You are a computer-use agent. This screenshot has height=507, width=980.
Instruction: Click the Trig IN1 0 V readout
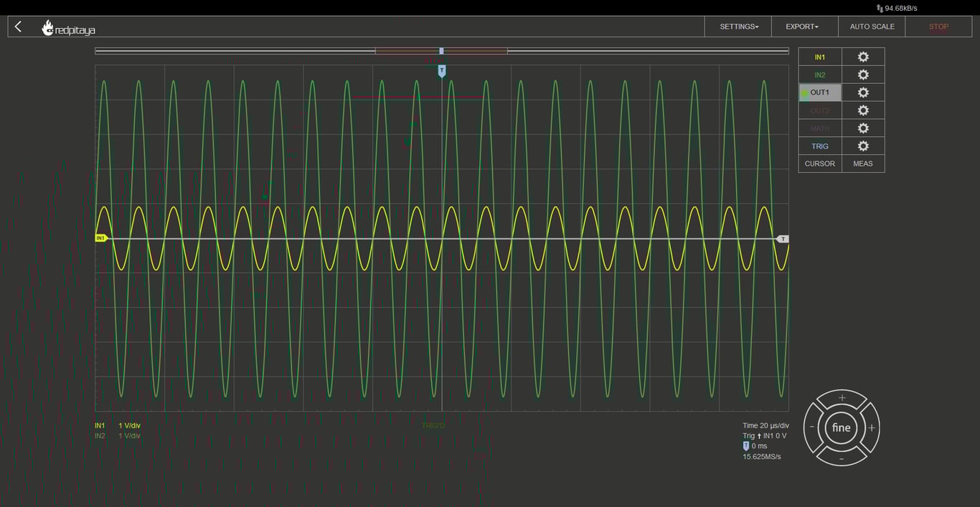(764, 436)
